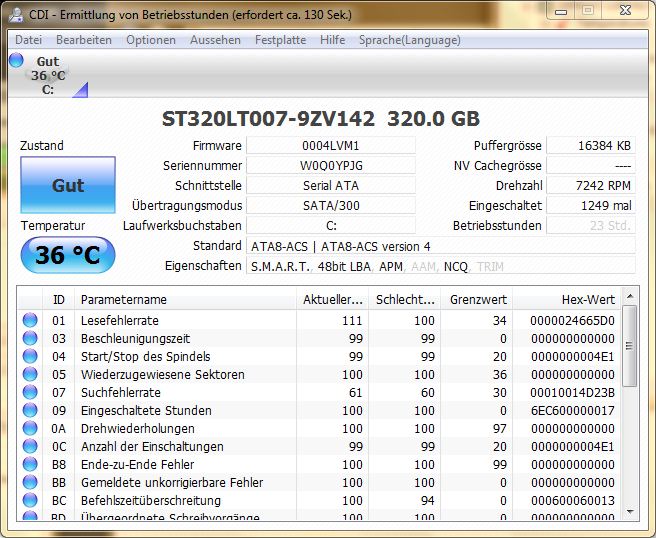This screenshot has height=538, width=656.
Task: Click the Betriebsstunden field 23 Std.
Action: [591, 225]
